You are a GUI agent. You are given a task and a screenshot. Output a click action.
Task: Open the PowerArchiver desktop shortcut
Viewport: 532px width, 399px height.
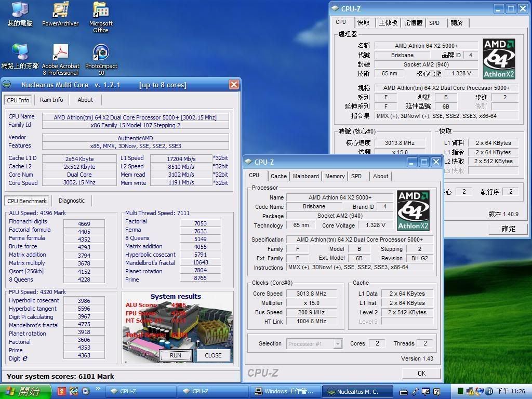[x=60, y=14]
